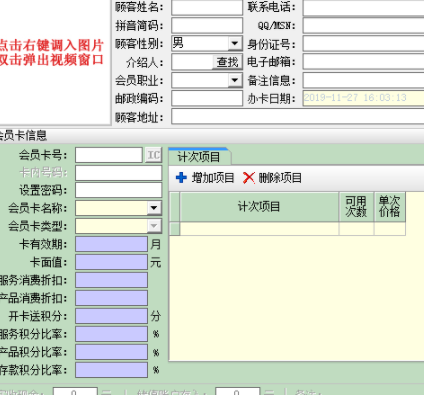Click the 存款积分比率 field

click(112, 370)
